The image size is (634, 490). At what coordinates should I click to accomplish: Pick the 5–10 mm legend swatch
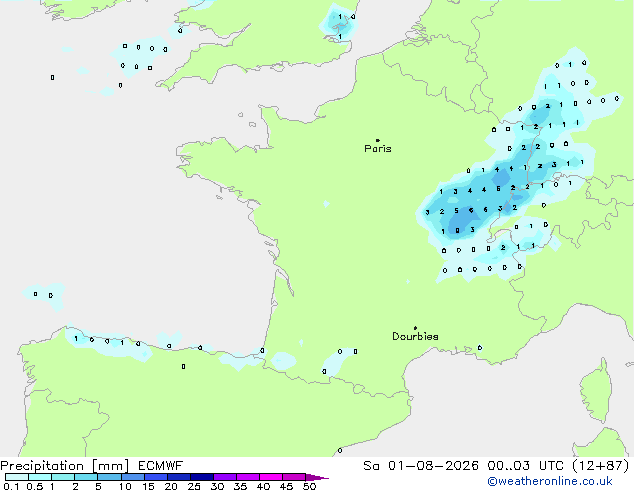[109, 477]
